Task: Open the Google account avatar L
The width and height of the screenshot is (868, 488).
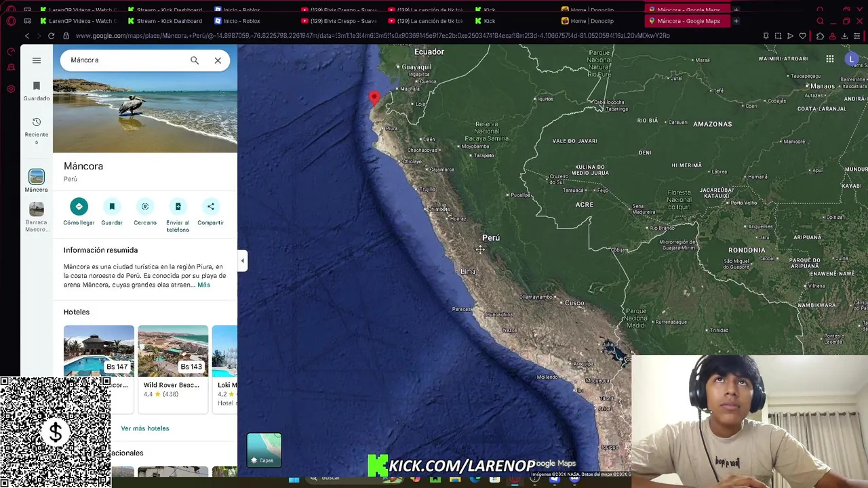Action: tap(852, 59)
